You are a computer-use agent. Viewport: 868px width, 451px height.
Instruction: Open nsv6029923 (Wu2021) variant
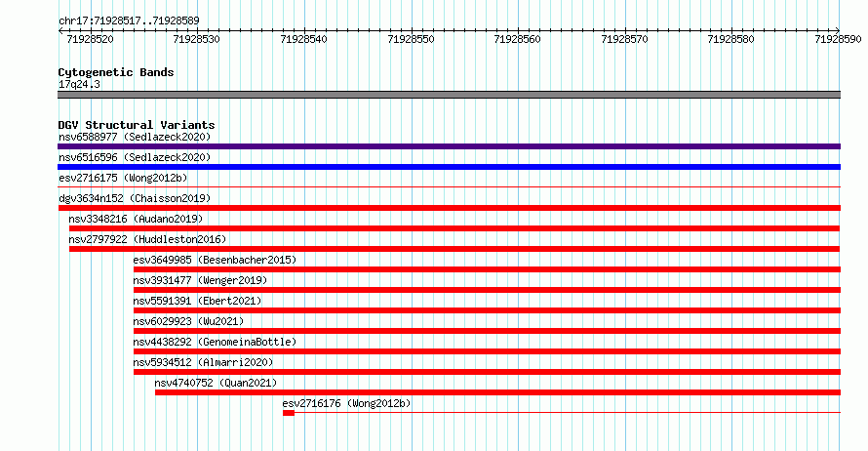pos(188,321)
